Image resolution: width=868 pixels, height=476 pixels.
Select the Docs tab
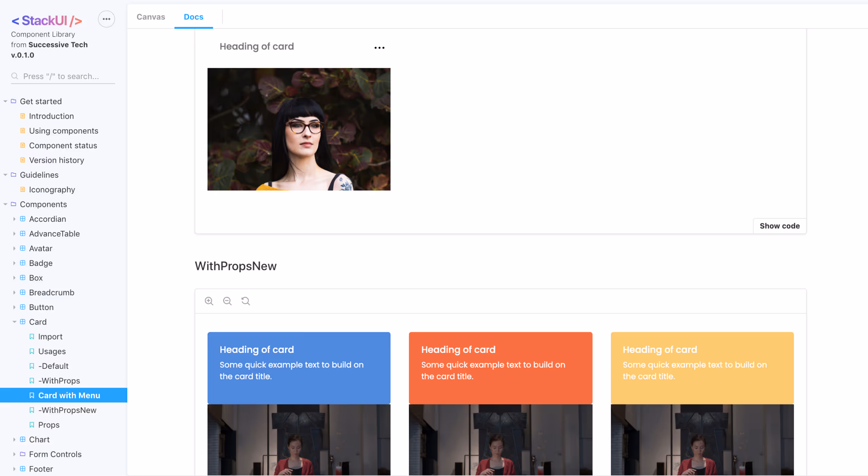(193, 17)
